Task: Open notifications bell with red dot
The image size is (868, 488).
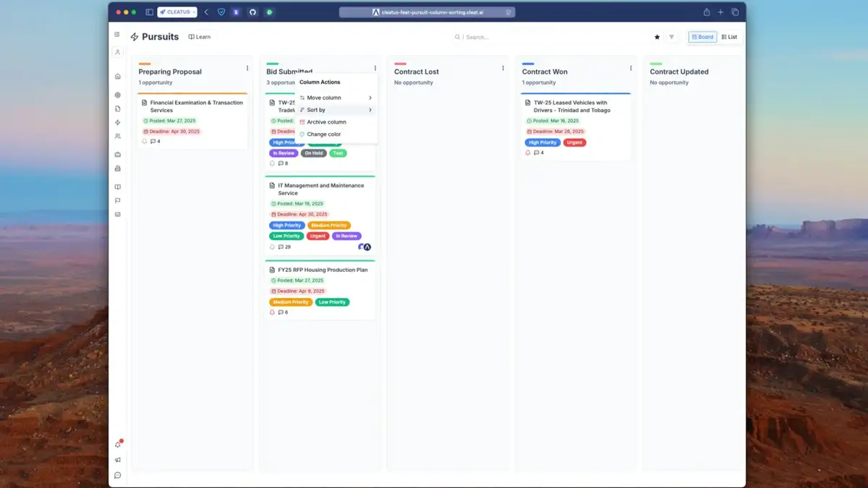Action: pos(118,445)
